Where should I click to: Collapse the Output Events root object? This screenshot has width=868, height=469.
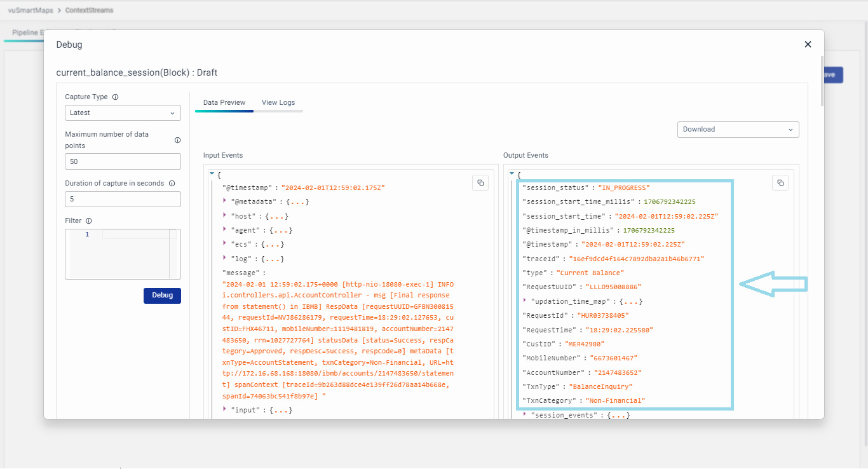click(512, 173)
